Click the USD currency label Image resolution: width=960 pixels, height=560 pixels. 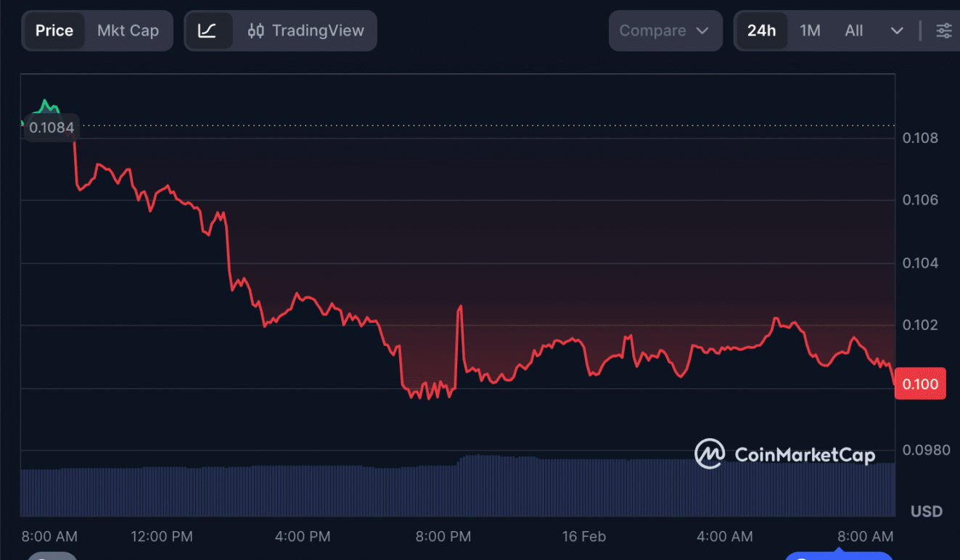(926, 511)
